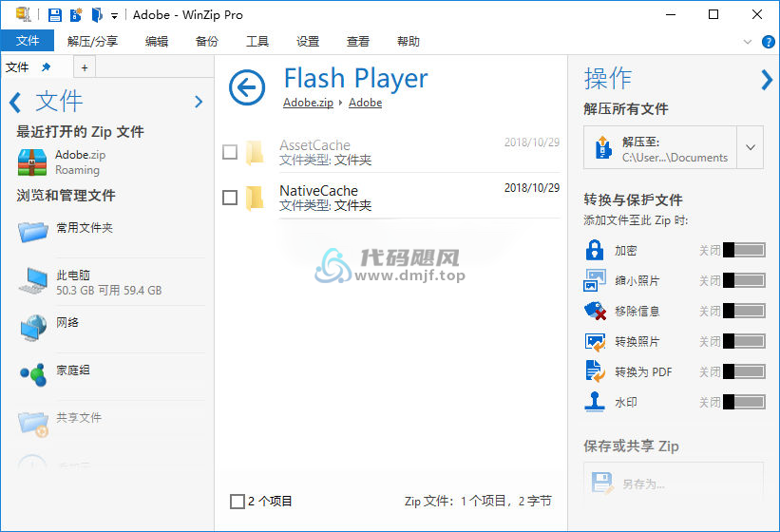Image resolution: width=780 pixels, height=532 pixels.
Task: Click the Zip 文件 status text
Action: pos(478,502)
